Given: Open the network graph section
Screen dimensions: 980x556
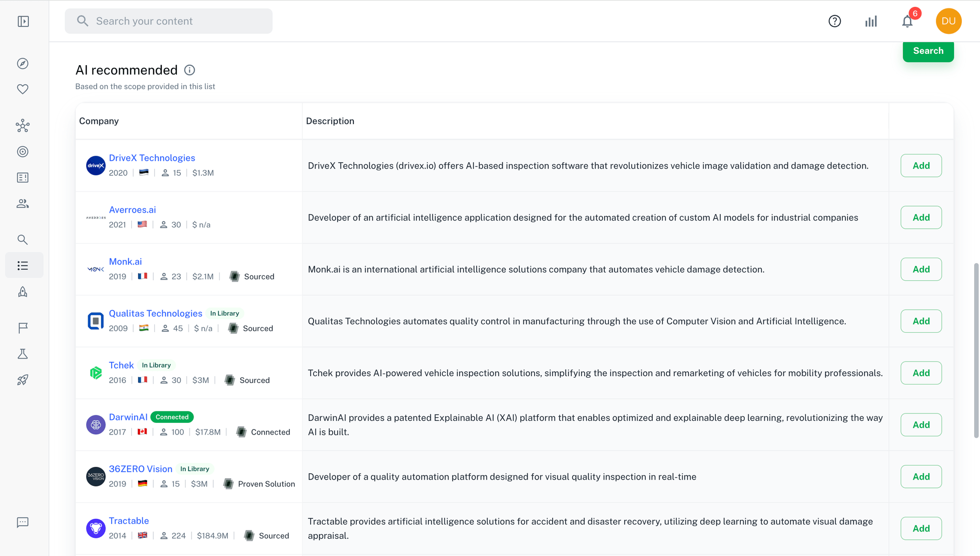Looking at the screenshot, I should (x=23, y=126).
